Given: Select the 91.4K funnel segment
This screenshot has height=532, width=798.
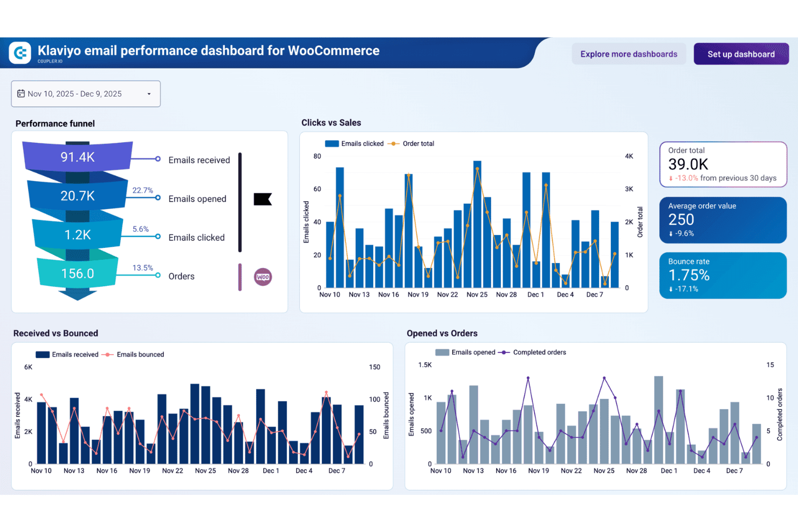Looking at the screenshot, I should (x=78, y=157).
